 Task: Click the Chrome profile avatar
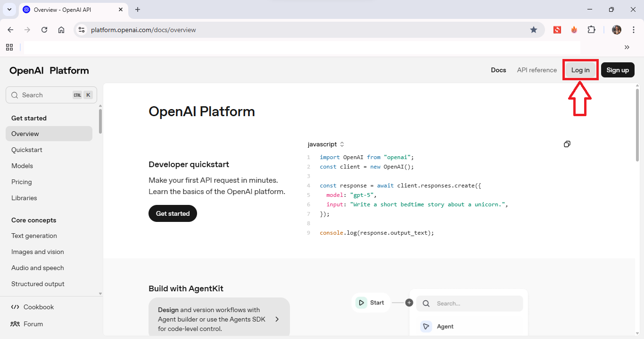(616, 30)
